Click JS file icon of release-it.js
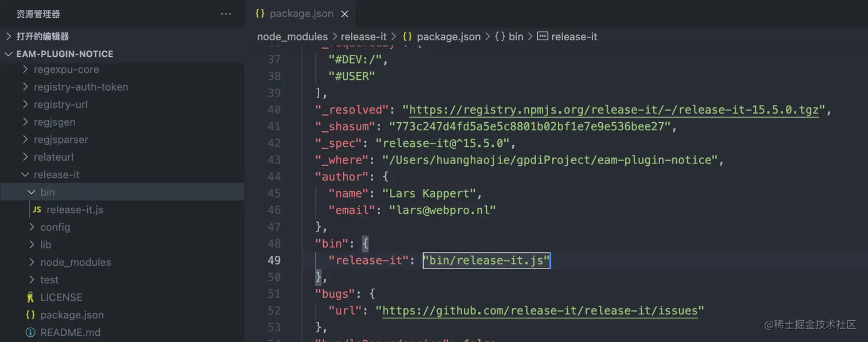This screenshot has width=868, height=342. pyautogui.click(x=37, y=209)
